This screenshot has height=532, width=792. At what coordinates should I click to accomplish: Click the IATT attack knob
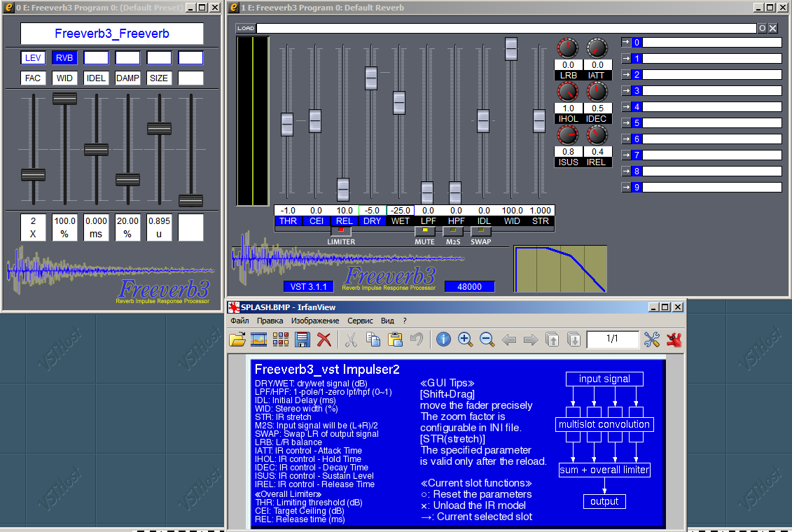coord(597,48)
